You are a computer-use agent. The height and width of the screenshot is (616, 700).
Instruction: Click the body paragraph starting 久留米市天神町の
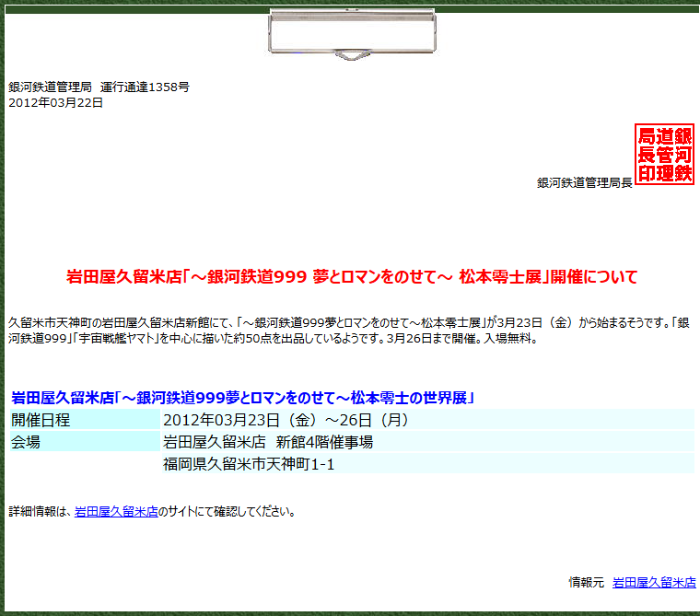(349, 331)
